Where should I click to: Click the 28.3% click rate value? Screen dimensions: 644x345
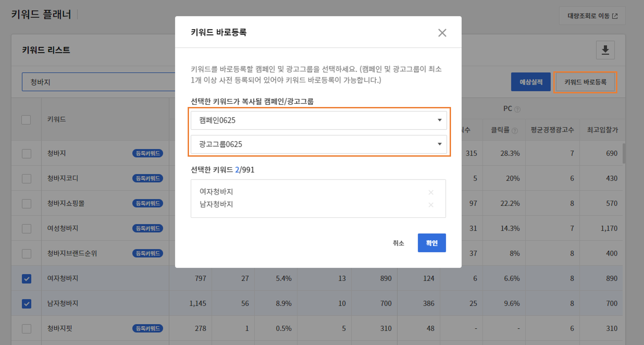[510, 153]
